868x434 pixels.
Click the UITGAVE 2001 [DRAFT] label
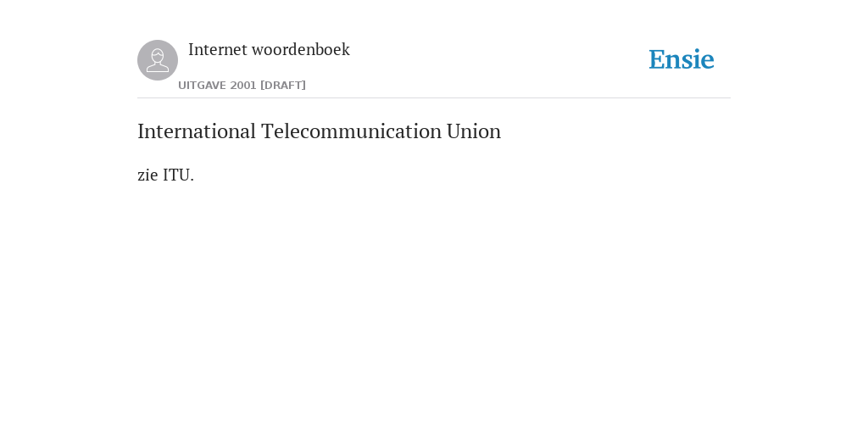coord(242,86)
